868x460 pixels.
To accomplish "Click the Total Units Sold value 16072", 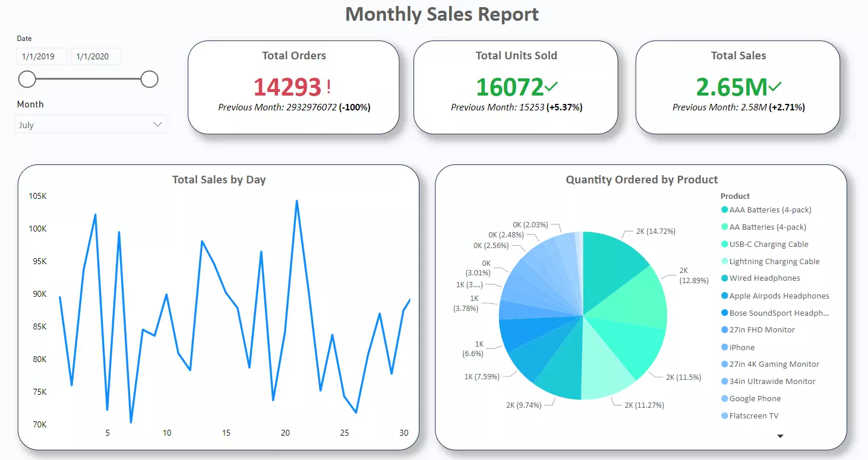I will pos(510,87).
